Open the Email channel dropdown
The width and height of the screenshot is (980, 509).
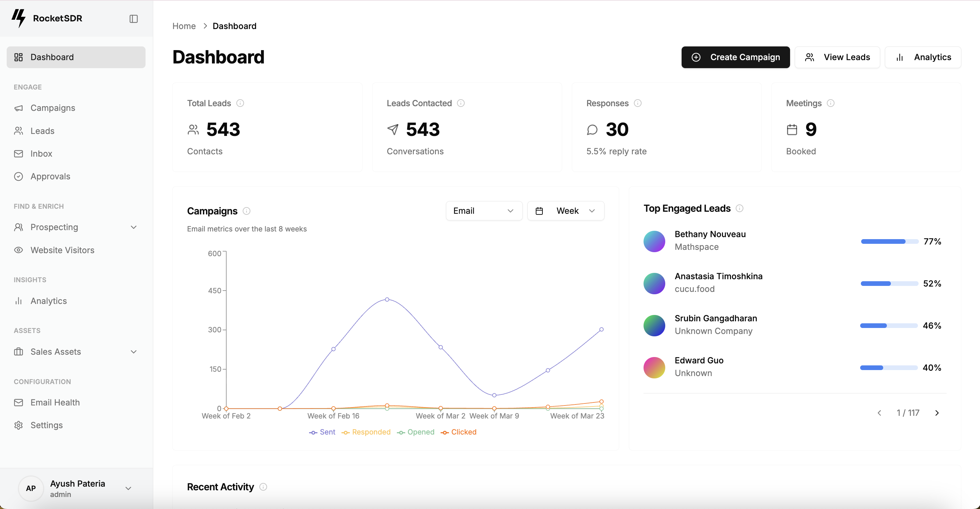pyautogui.click(x=484, y=210)
